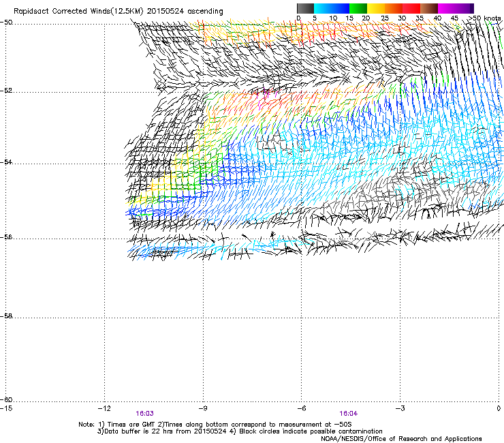This screenshot has width=504, height=443.
Task: Click the brown 35-40 knots legend color
Action: (x=429, y=8)
